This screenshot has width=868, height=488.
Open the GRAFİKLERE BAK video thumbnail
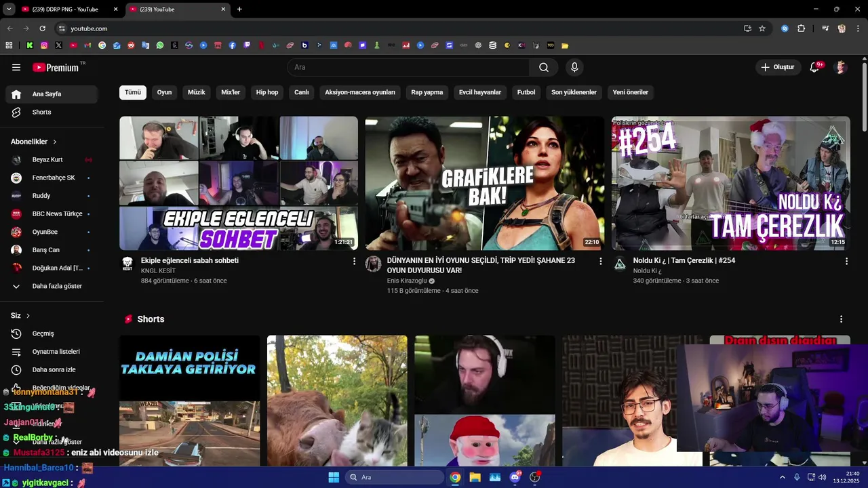484,183
